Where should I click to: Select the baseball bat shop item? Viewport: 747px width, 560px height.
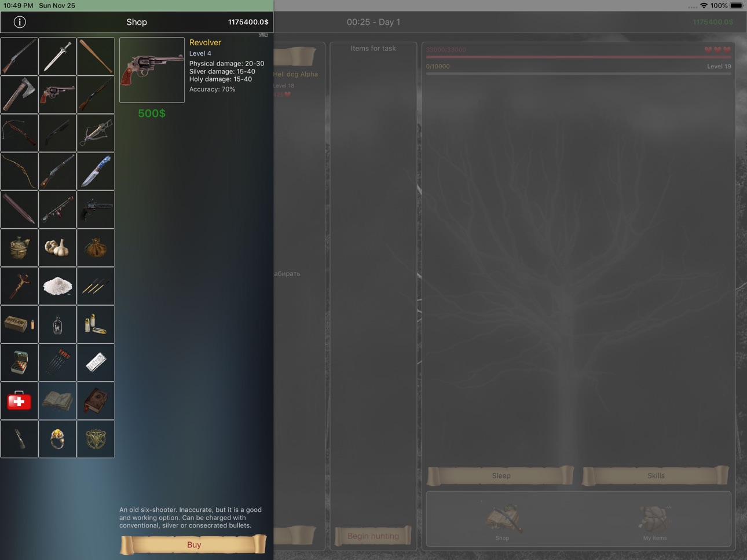pyautogui.click(x=96, y=56)
